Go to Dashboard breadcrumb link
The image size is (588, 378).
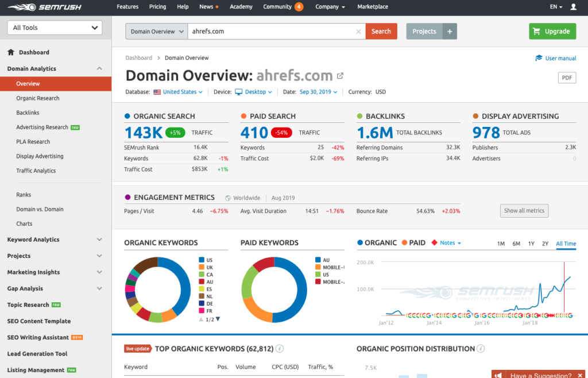click(139, 58)
